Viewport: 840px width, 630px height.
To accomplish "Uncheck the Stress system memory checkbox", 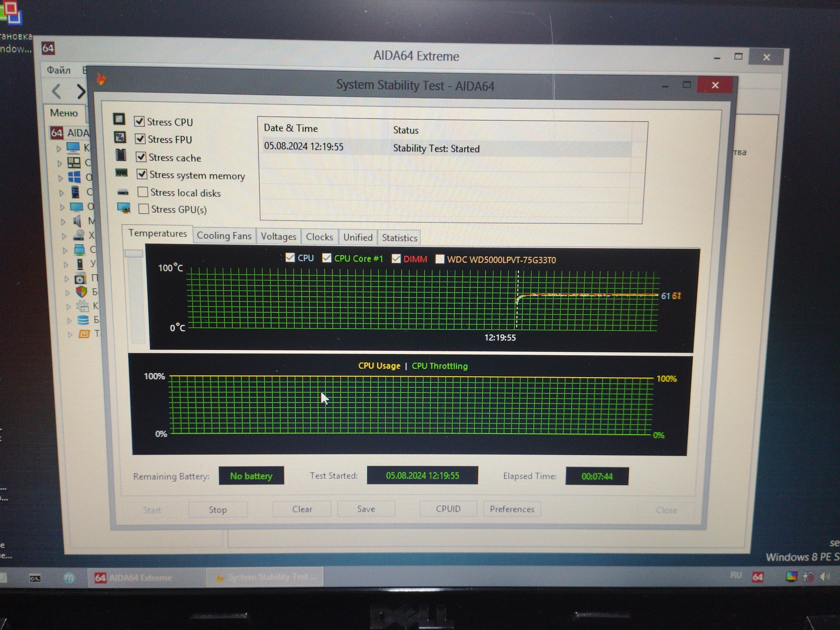I will 142,174.
